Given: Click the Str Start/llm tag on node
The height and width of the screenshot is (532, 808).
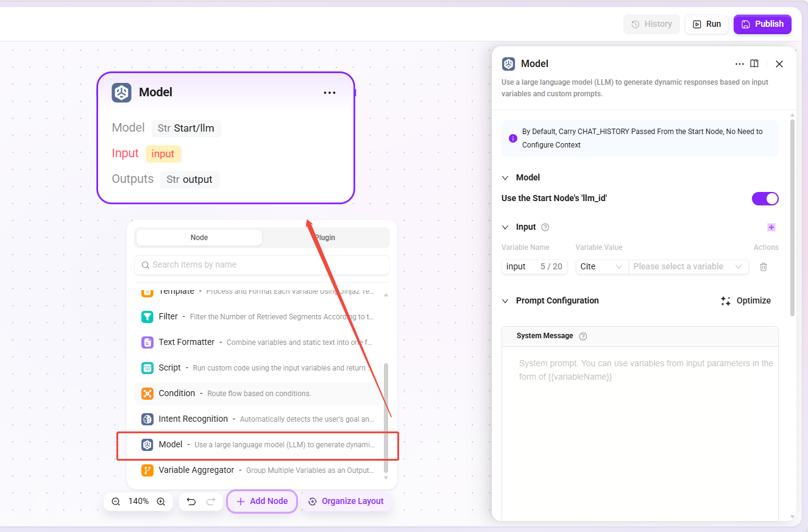Looking at the screenshot, I should click(x=186, y=129).
